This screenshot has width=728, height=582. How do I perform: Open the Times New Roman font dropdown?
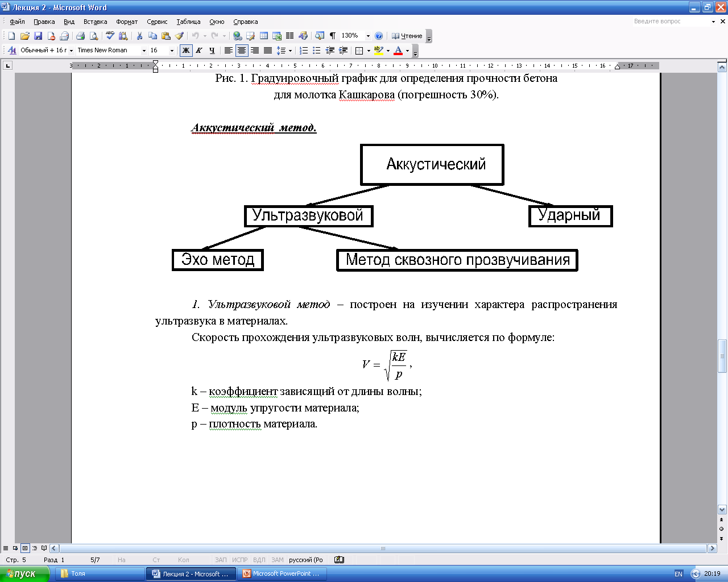coord(144,51)
